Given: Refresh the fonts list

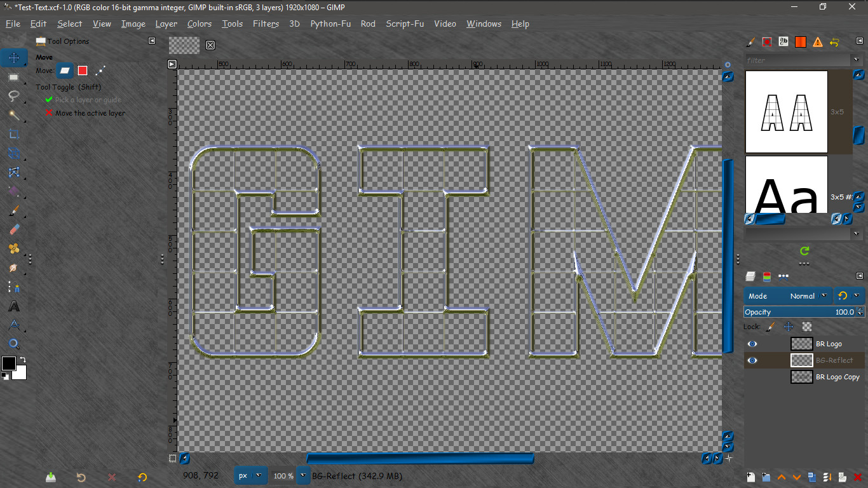Looking at the screenshot, I should click(x=804, y=251).
